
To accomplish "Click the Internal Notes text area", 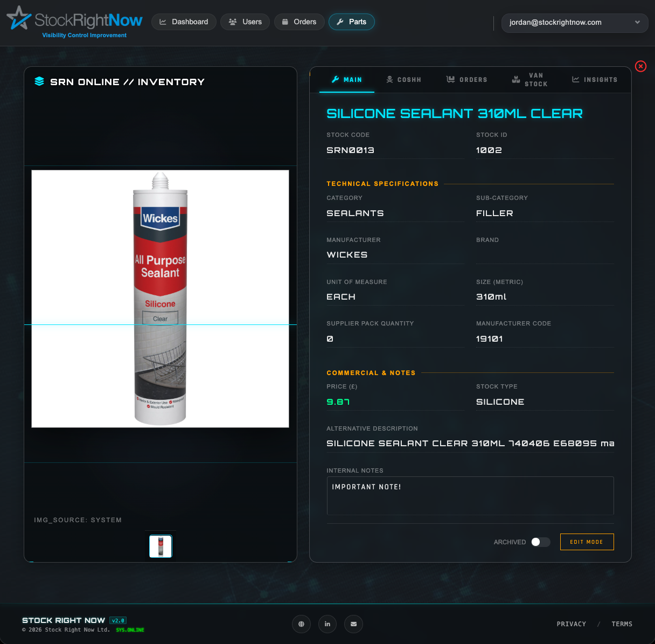I will 470,495.
